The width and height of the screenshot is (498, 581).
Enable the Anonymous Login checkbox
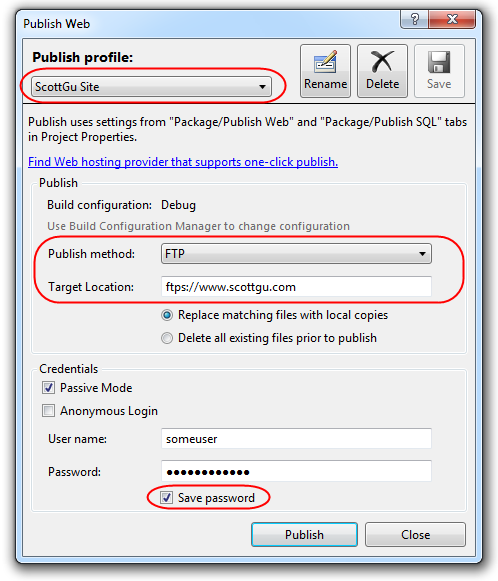49,411
